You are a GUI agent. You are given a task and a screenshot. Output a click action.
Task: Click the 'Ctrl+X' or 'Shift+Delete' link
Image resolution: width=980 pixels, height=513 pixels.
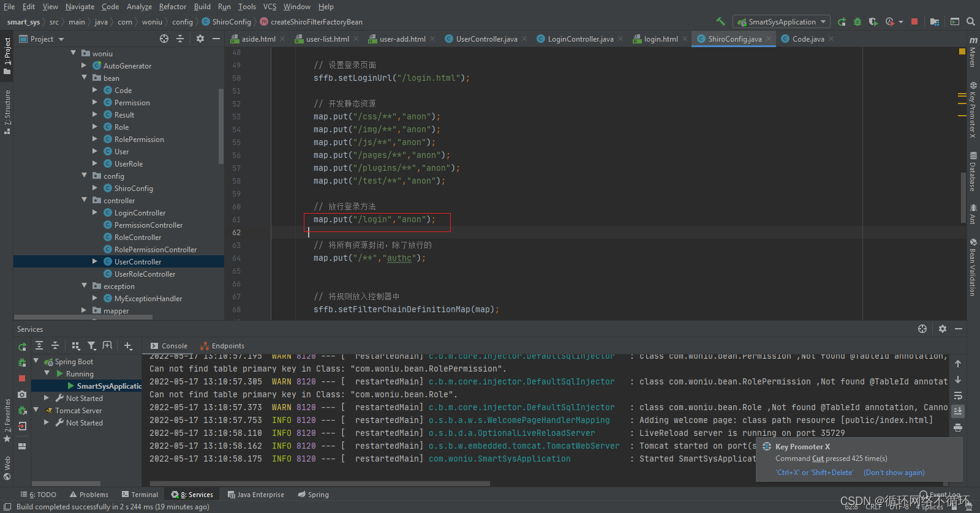click(x=815, y=473)
